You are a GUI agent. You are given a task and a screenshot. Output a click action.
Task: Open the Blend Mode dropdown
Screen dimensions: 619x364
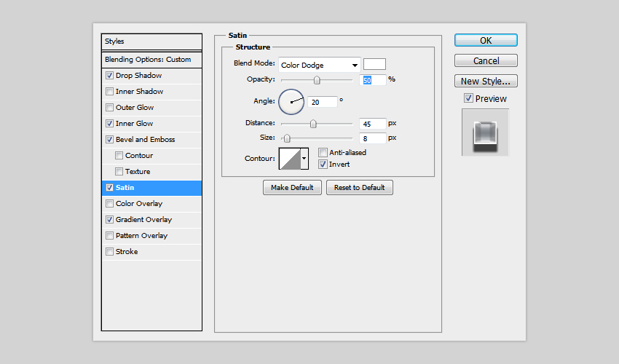coord(319,65)
